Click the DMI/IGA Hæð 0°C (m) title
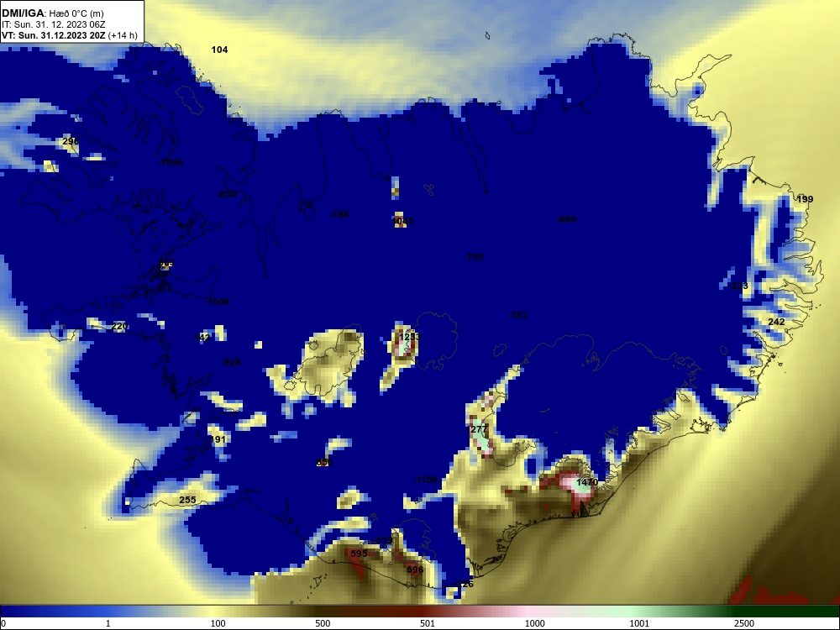The image size is (840, 630). click(x=52, y=13)
